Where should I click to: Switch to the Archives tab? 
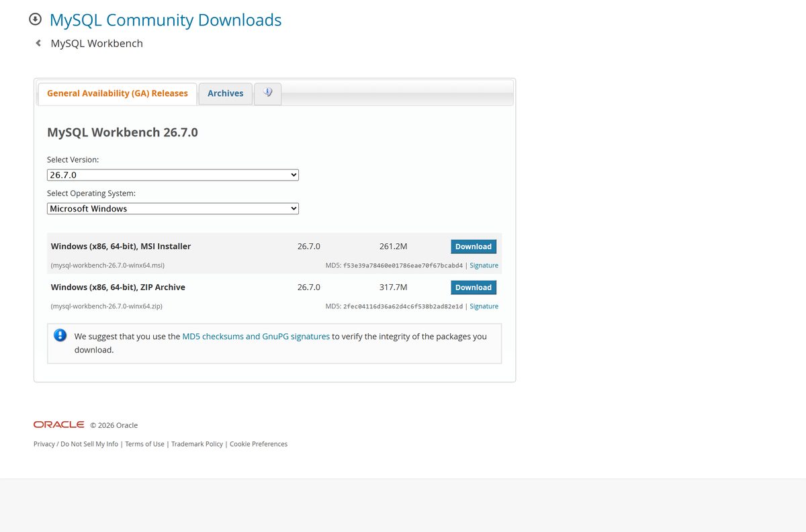click(226, 93)
